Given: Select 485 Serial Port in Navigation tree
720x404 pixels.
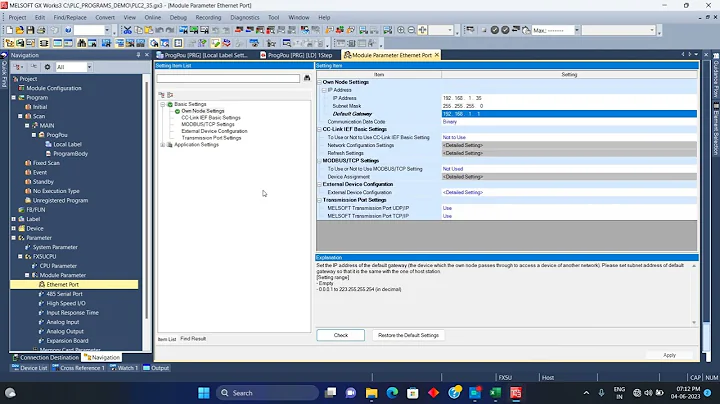Looking at the screenshot, I should [x=64, y=294].
